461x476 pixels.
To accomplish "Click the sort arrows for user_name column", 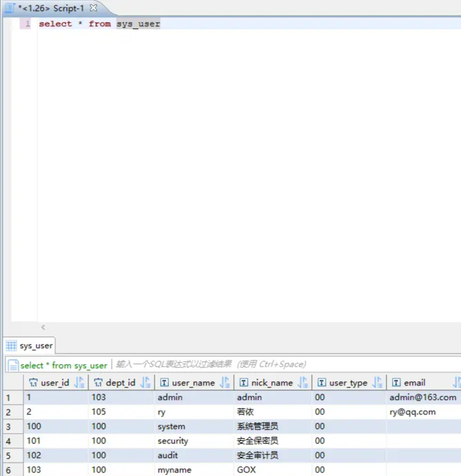I will pos(224,382).
